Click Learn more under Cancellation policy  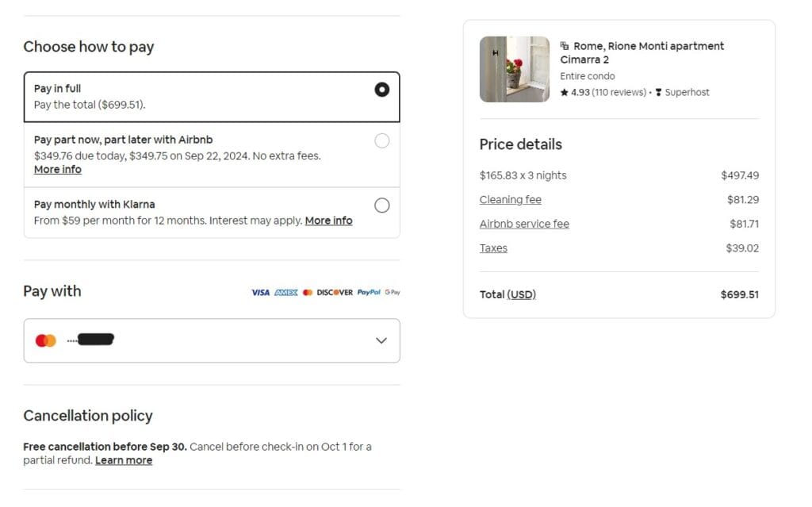click(124, 460)
